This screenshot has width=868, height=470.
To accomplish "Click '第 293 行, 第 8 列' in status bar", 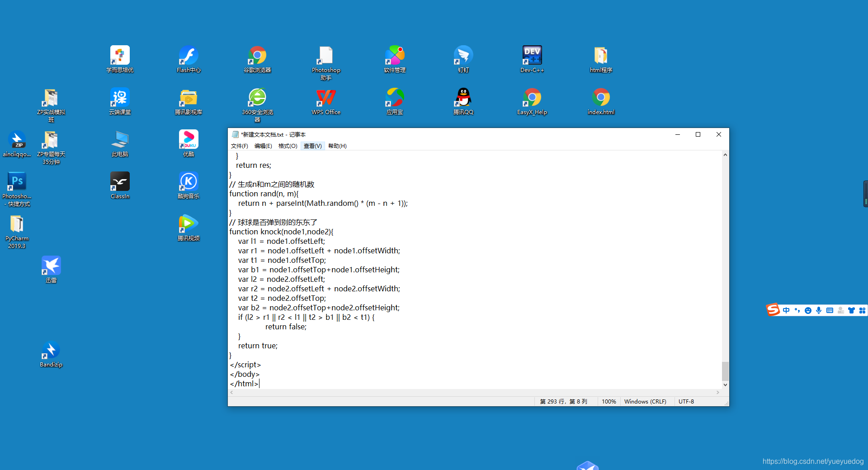I will pyautogui.click(x=563, y=402).
